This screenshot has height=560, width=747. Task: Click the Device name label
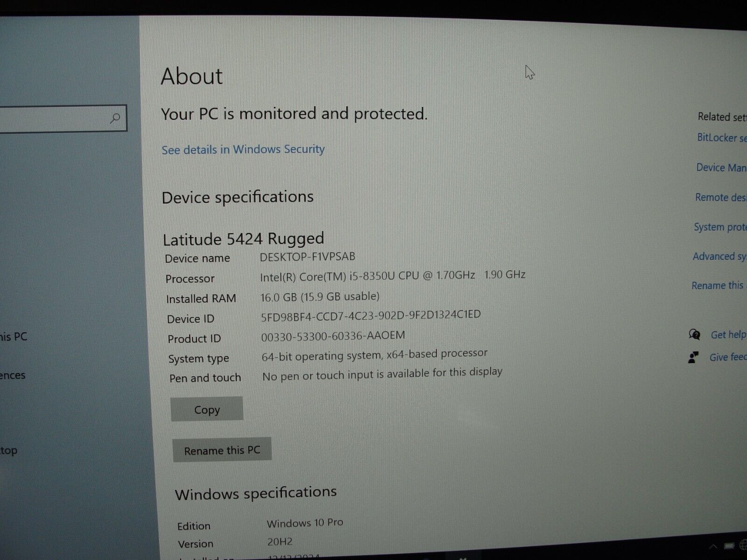[197, 259]
